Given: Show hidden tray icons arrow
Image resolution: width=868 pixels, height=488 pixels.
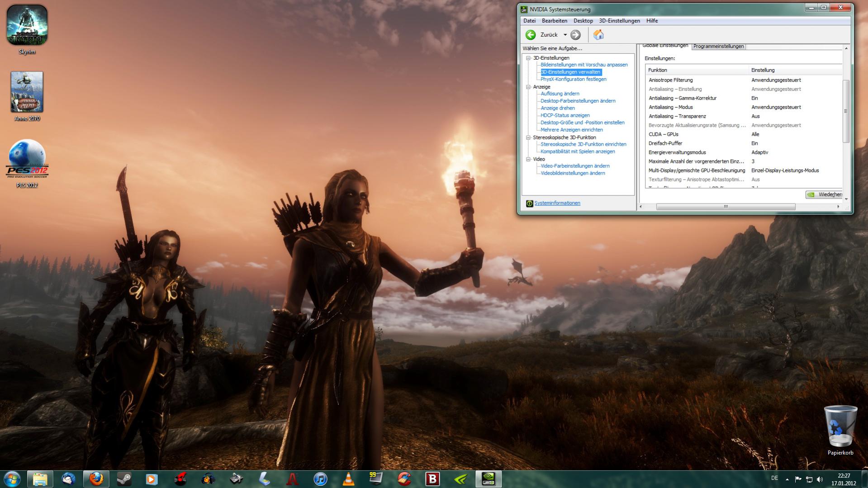Looking at the screenshot, I should (x=787, y=479).
